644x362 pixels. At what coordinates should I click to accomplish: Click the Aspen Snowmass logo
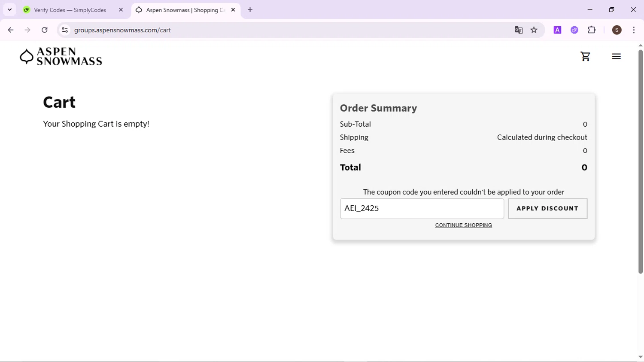[61, 56]
